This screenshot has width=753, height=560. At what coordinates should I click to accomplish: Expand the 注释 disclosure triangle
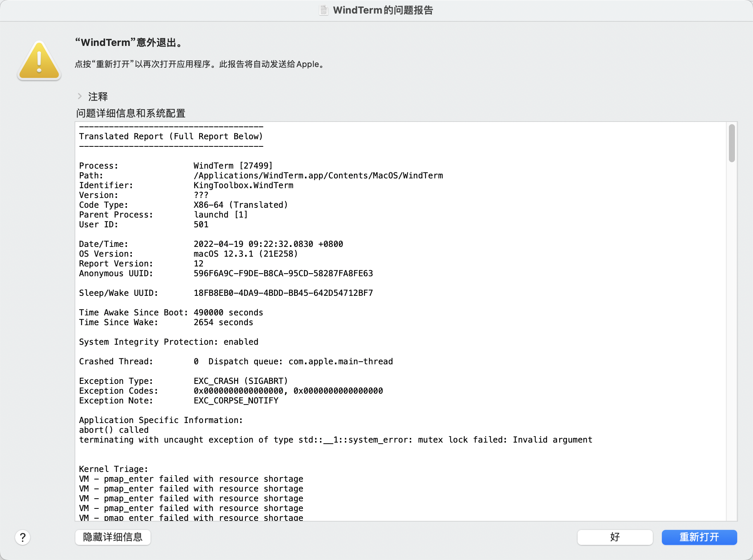click(x=79, y=96)
